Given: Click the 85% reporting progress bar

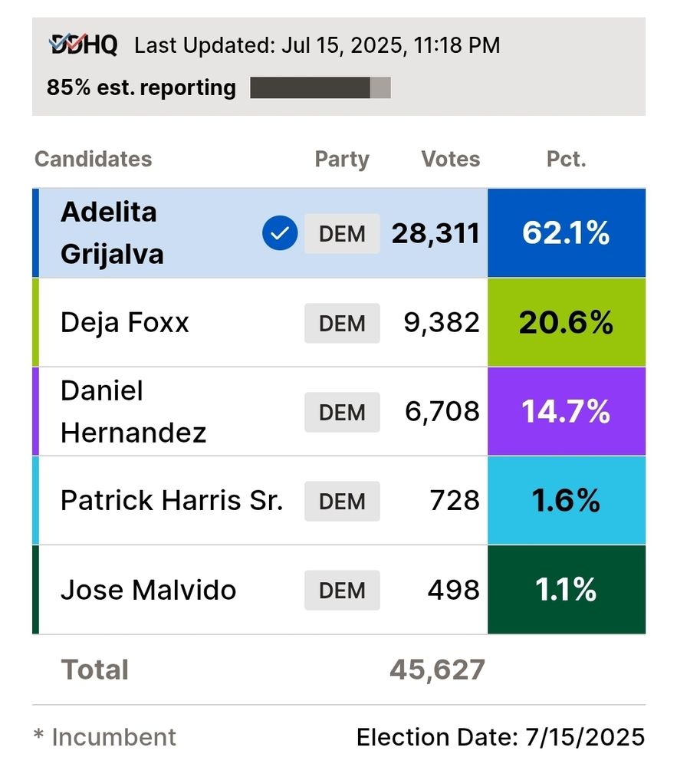Looking at the screenshot, I should point(320,87).
